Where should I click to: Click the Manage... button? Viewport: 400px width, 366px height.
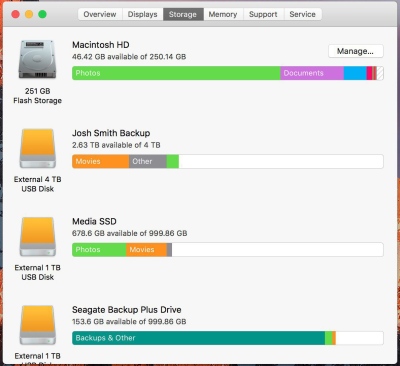pyautogui.click(x=356, y=51)
